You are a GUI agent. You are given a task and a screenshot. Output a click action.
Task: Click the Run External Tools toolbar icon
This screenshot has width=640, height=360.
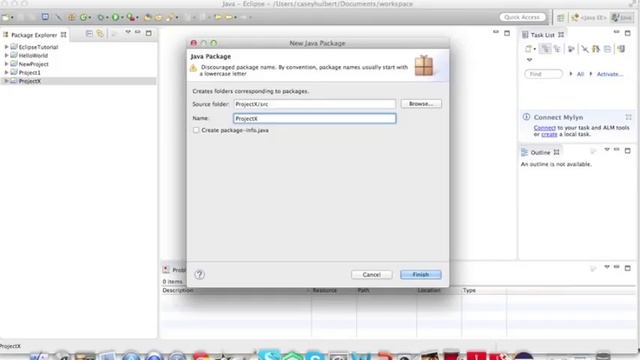click(131, 17)
